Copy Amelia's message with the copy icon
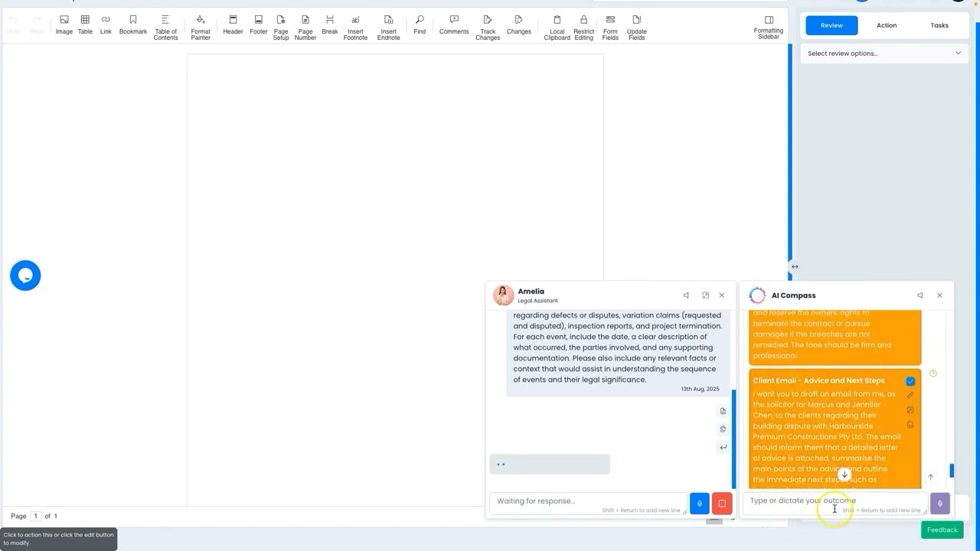The width and height of the screenshot is (980, 551). click(723, 429)
